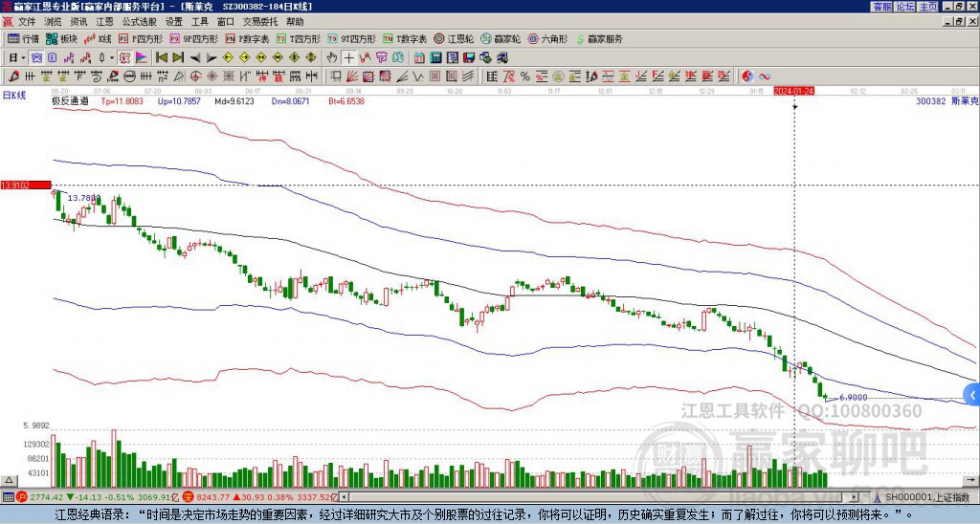Click horizontal scrollbar left arrow
Viewport: 980px width, 524px height.
[x=344, y=497]
